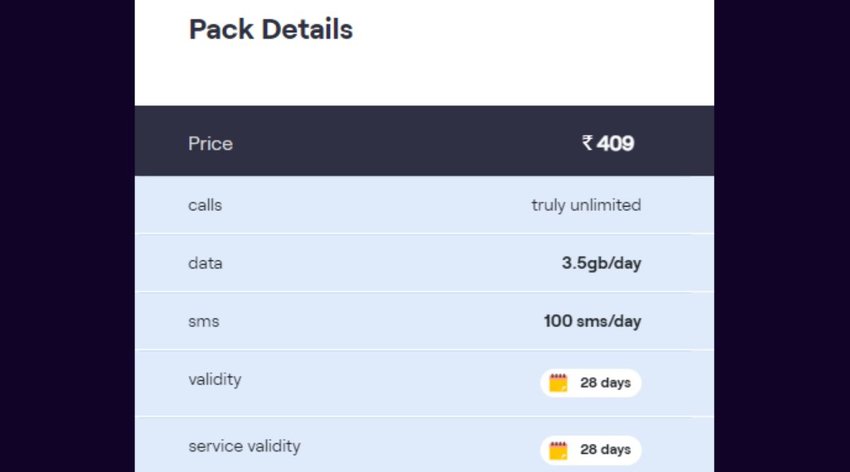Click the validity calendar icon
Viewport: 850px width, 472px height.
pyautogui.click(x=558, y=383)
